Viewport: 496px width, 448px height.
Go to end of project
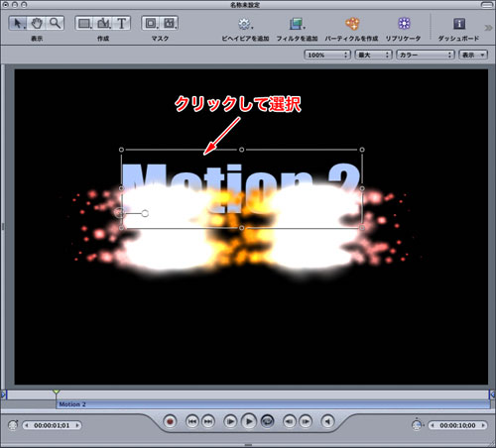coord(208,421)
